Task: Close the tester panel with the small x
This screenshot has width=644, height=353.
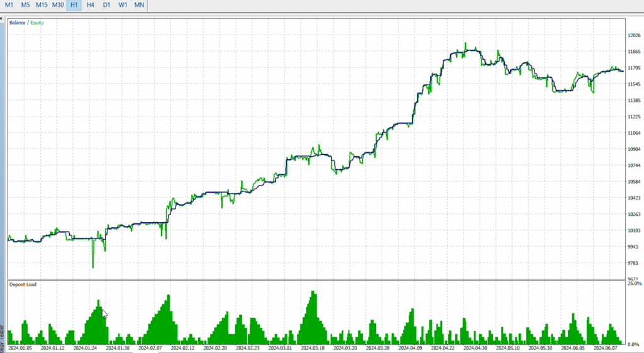Action: click(x=2, y=19)
